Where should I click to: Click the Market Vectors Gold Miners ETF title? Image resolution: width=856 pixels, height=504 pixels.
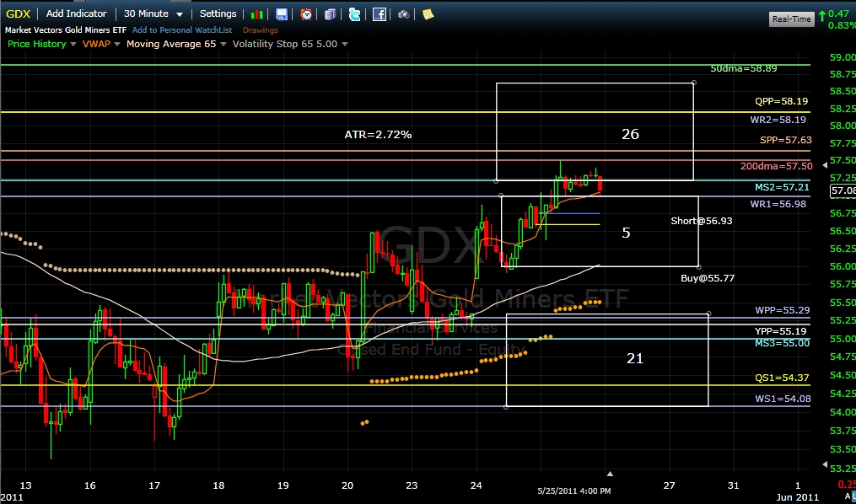click(66, 30)
